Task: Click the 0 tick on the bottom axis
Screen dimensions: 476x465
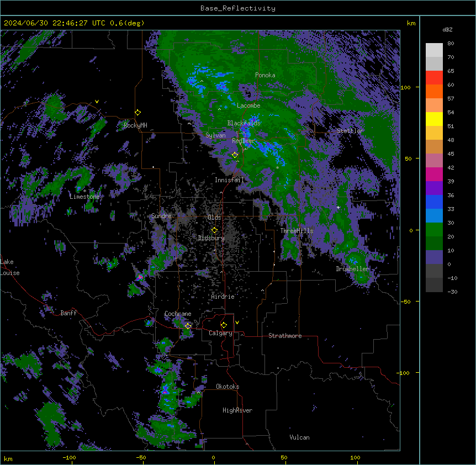Action: pyautogui.click(x=213, y=457)
